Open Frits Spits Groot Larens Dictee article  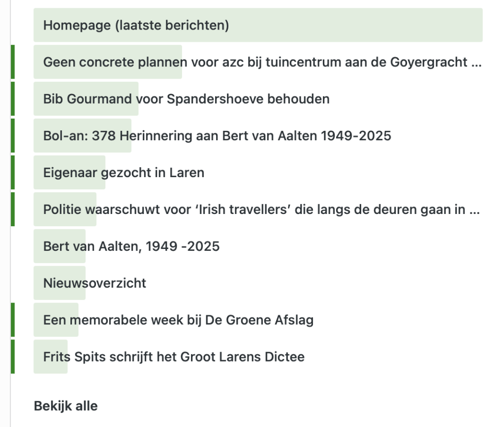(174, 357)
